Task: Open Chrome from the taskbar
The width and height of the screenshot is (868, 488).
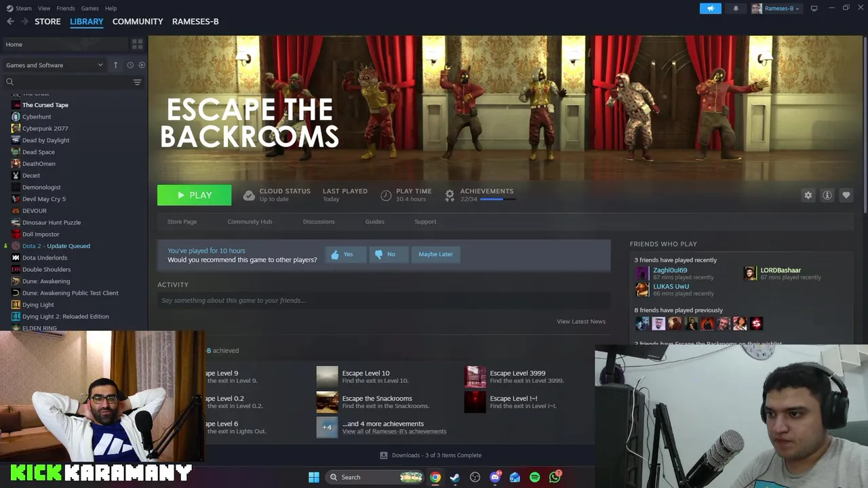Action: (x=435, y=477)
